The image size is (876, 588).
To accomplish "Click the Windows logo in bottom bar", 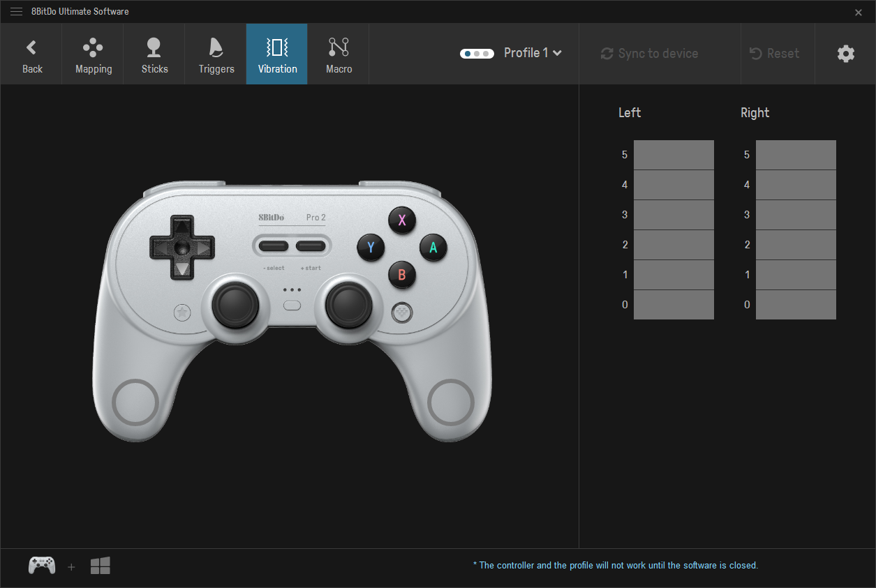I will [101, 566].
